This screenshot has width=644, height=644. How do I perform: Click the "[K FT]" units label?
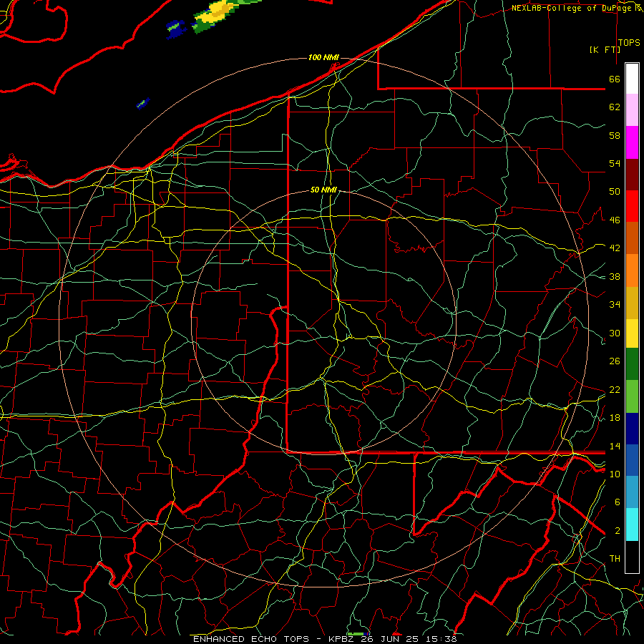[x=605, y=49]
